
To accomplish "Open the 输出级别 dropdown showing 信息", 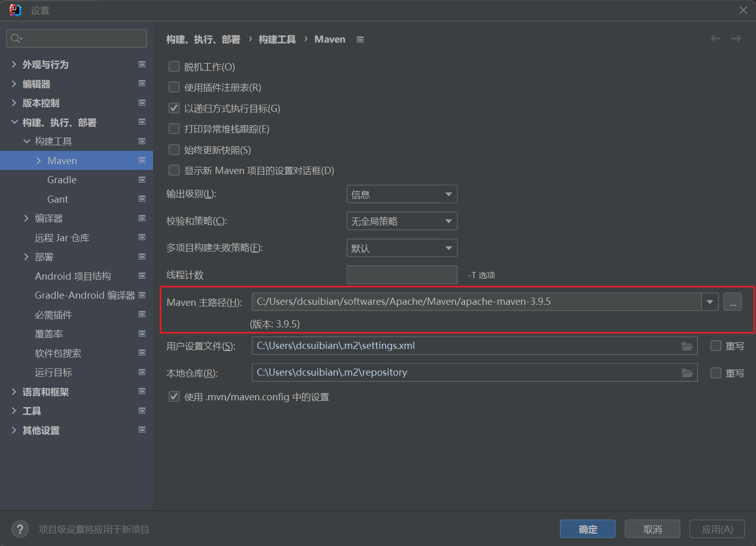I will coord(402,194).
